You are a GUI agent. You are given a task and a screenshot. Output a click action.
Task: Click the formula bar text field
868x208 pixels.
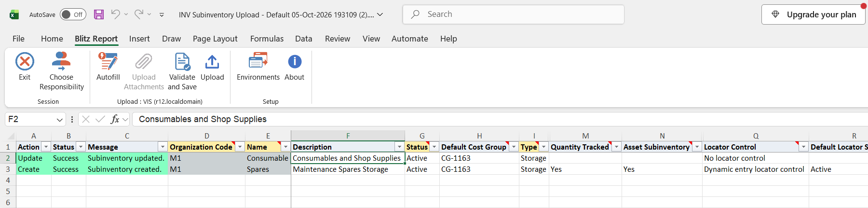500,119
